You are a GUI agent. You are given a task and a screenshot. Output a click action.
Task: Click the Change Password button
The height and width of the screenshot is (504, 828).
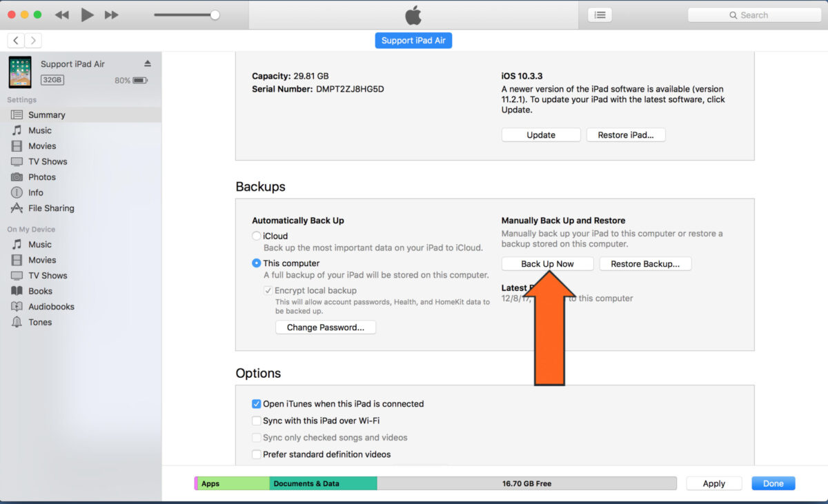[326, 327]
